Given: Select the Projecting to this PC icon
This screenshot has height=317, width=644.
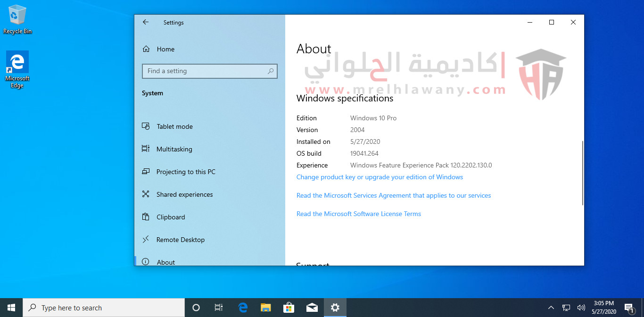Looking at the screenshot, I should point(146,172).
